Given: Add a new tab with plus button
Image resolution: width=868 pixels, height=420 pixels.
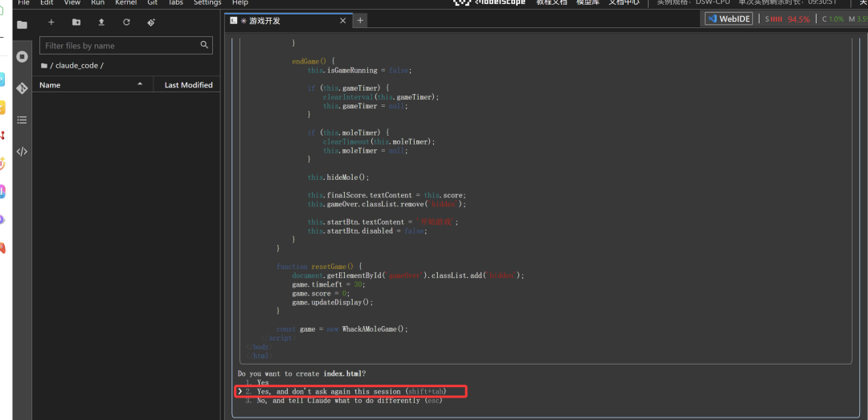Looking at the screenshot, I should point(361,21).
